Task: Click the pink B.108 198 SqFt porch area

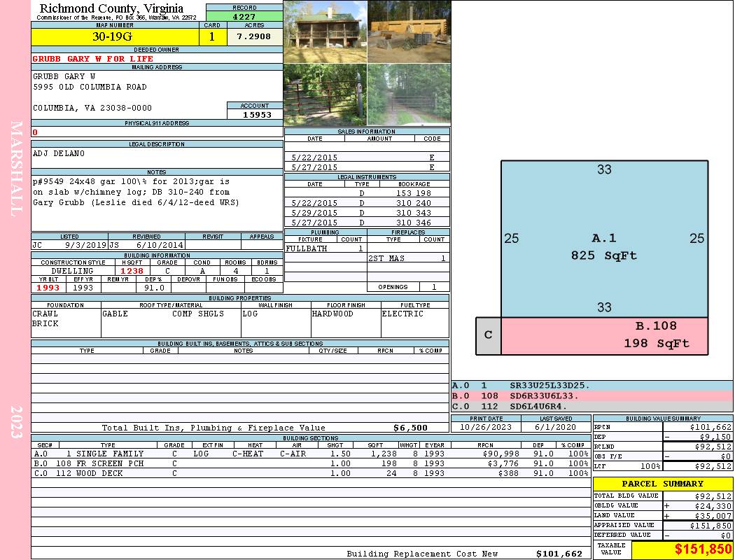Action: point(603,335)
